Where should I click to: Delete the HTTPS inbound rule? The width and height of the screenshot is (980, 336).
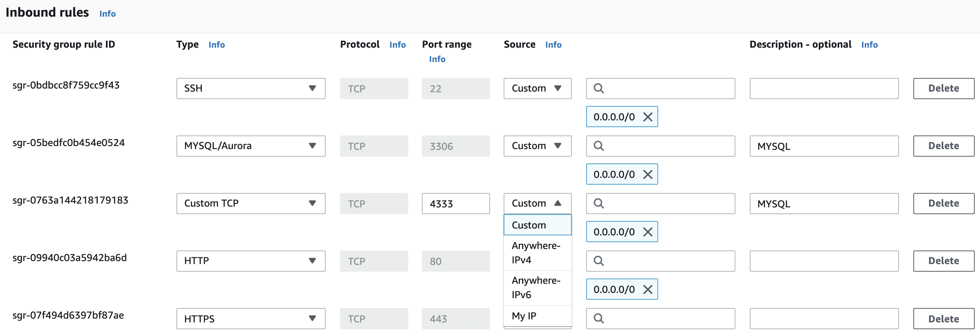(x=944, y=319)
